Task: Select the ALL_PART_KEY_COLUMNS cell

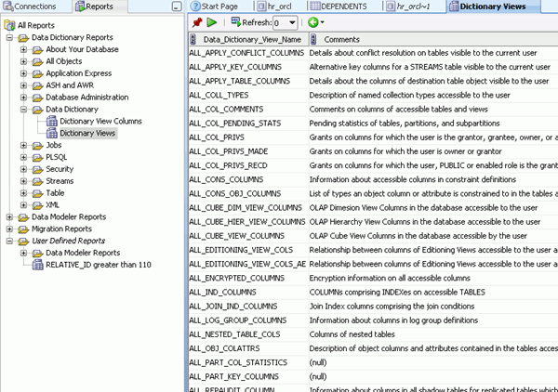Action: (x=248, y=377)
